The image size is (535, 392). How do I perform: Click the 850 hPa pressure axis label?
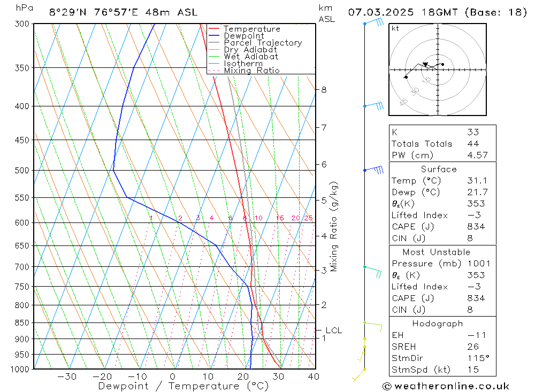(22, 322)
